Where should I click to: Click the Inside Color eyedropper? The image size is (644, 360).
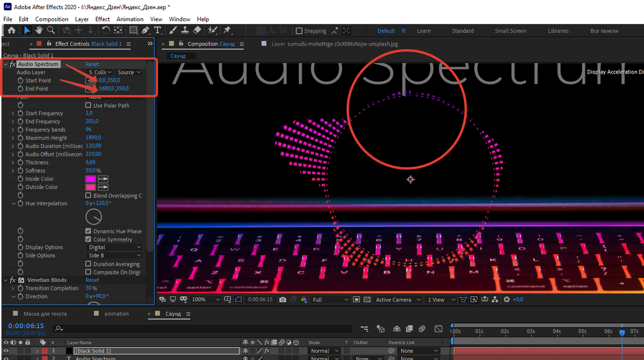coord(103,179)
